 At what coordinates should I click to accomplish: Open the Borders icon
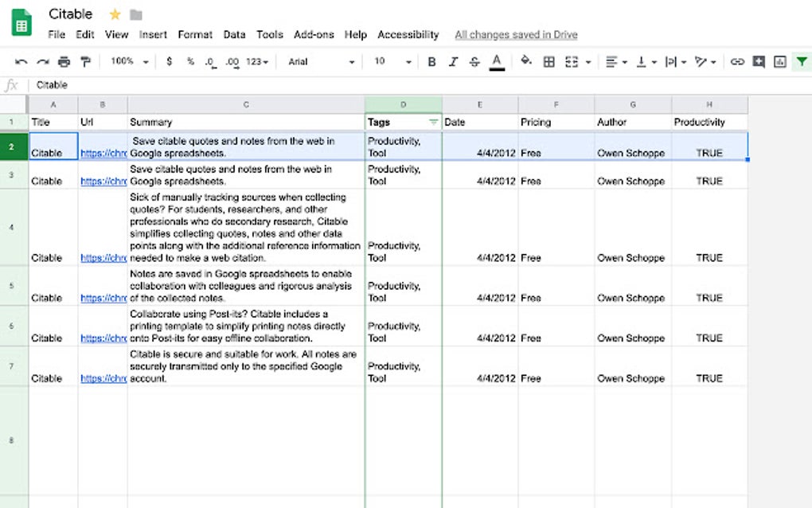[x=548, y=61]
